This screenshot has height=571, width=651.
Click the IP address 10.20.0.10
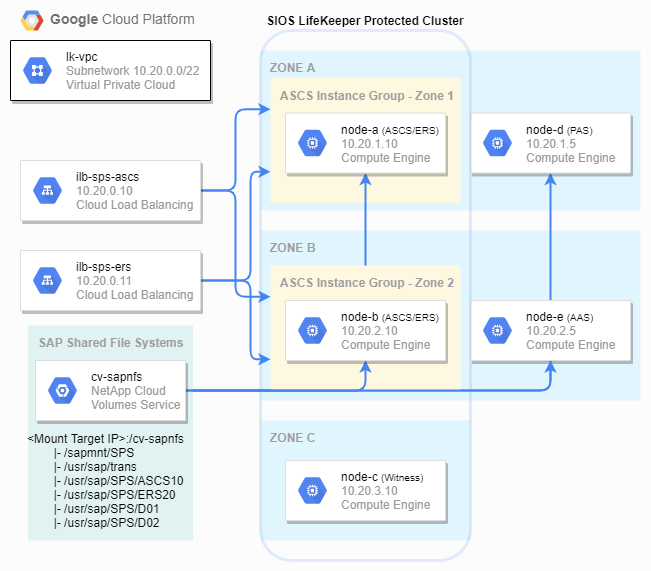104,191
